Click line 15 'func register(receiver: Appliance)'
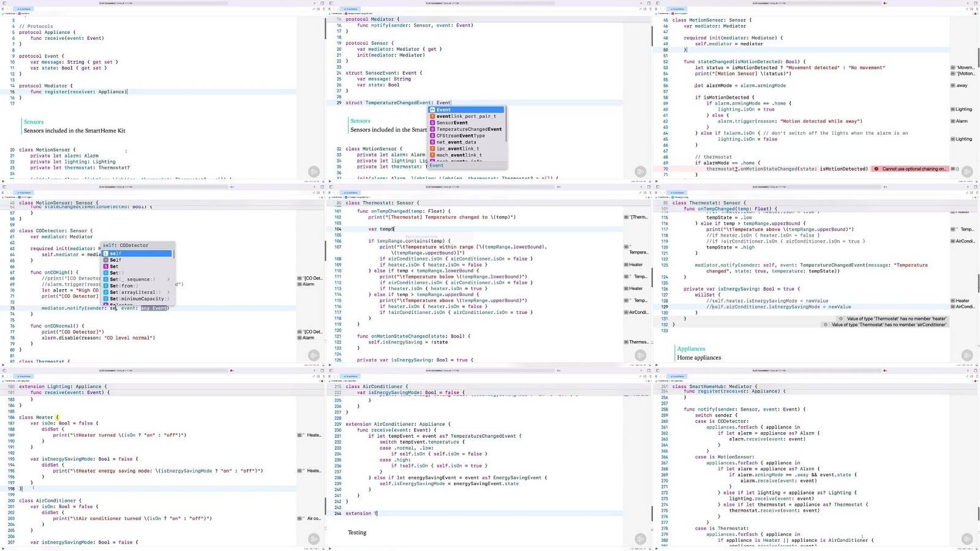Viewport: 980px width, 551px height. (79, 92)
